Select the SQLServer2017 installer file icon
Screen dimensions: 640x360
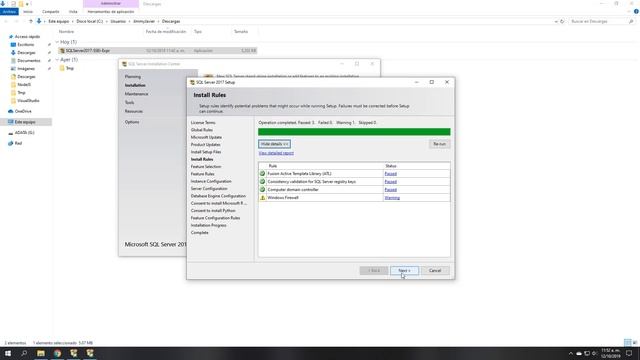pyautogui.click(x=62, y=51)
